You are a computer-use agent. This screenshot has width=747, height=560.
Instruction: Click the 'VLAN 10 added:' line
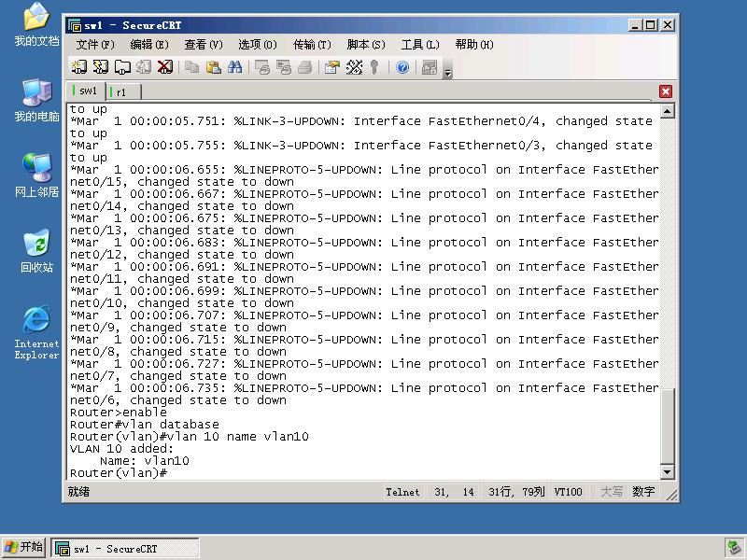121,449
